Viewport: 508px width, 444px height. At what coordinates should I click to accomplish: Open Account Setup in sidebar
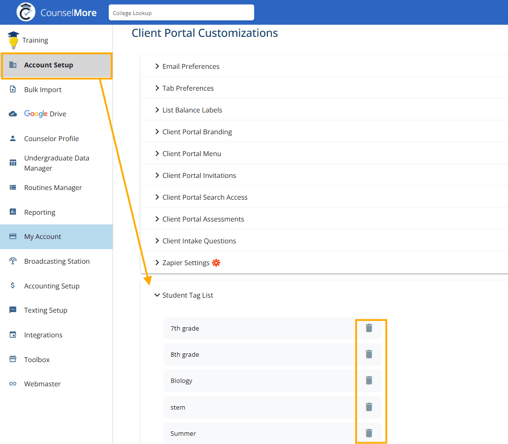point(57,66)
